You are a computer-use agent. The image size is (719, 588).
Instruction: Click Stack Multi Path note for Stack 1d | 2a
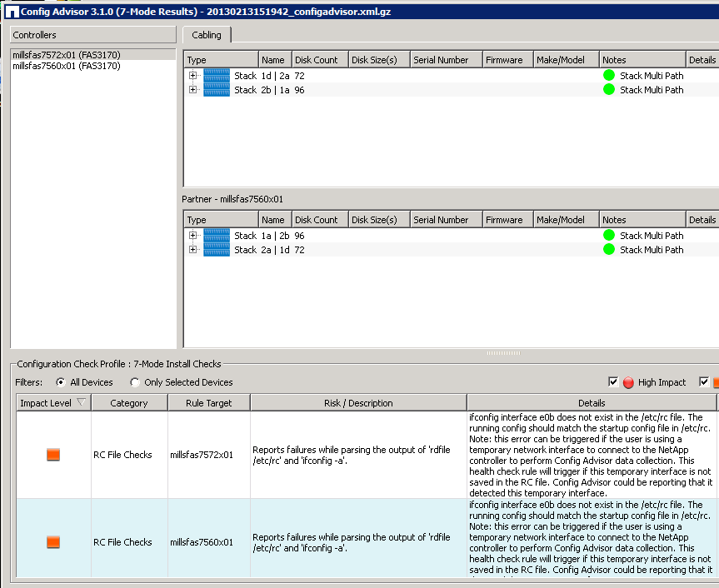pos(652,76)
